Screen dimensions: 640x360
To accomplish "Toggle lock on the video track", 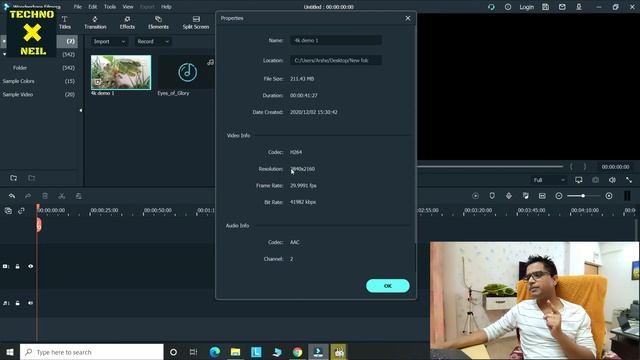I will (x=18, y=266).
